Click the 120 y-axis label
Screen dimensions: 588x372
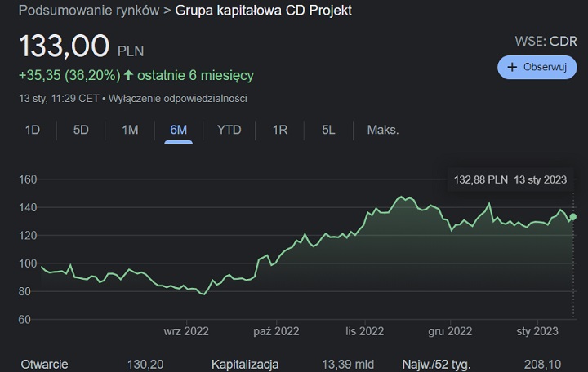28,236
